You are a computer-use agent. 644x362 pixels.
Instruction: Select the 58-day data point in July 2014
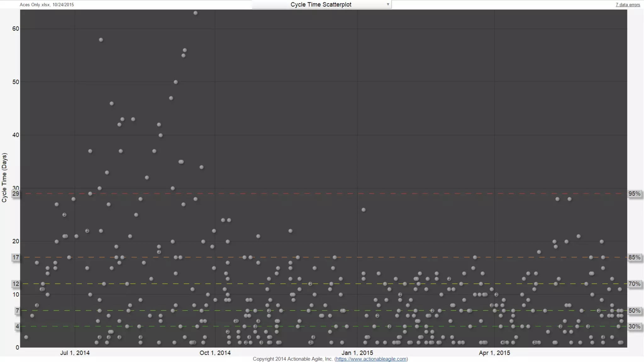(101, 40)
